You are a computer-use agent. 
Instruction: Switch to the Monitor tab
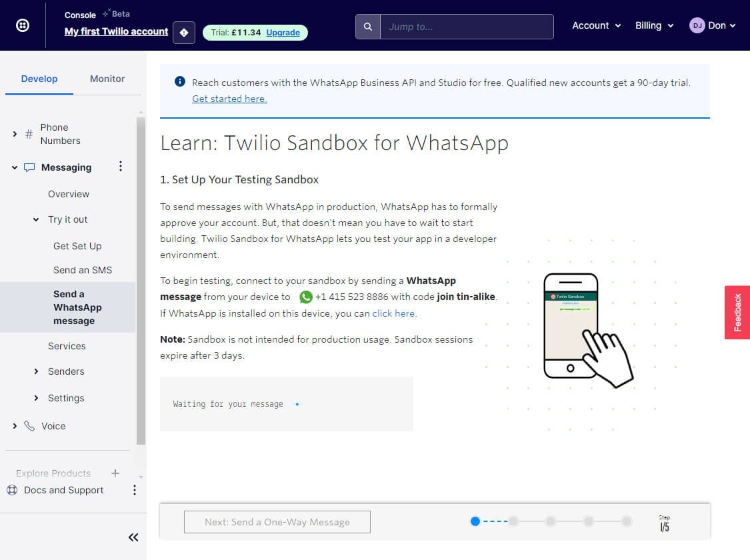click(107, 79)
